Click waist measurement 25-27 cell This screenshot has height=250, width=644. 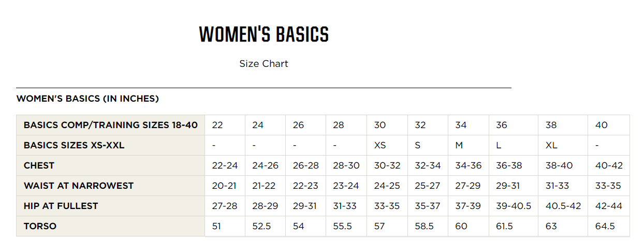point(428,186)
